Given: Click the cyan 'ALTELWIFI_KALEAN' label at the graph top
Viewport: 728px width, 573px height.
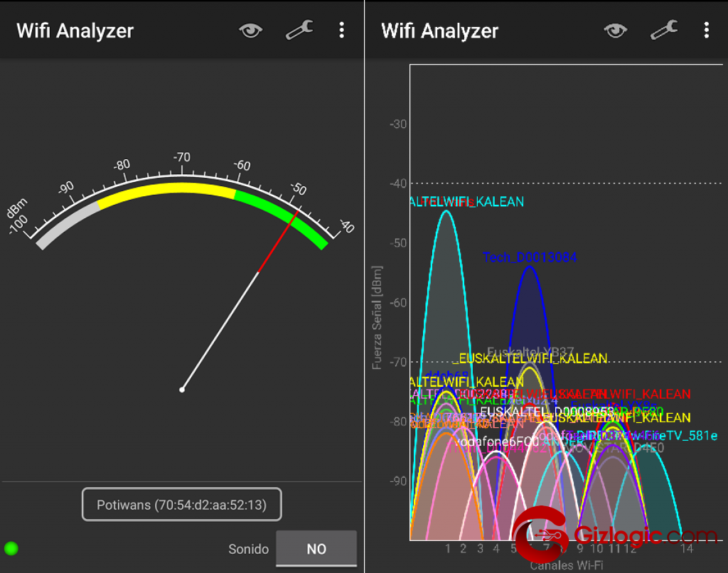Looking at the screenshot, I should pos(467,201).
